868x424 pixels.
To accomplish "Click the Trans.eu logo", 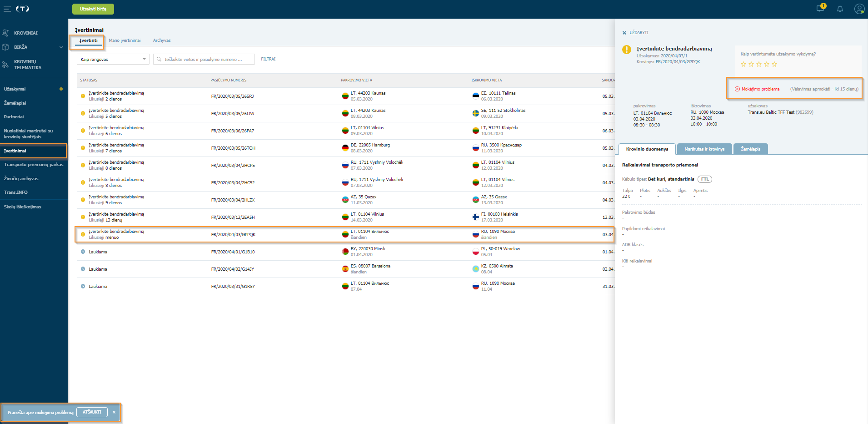I will (22, 9).
